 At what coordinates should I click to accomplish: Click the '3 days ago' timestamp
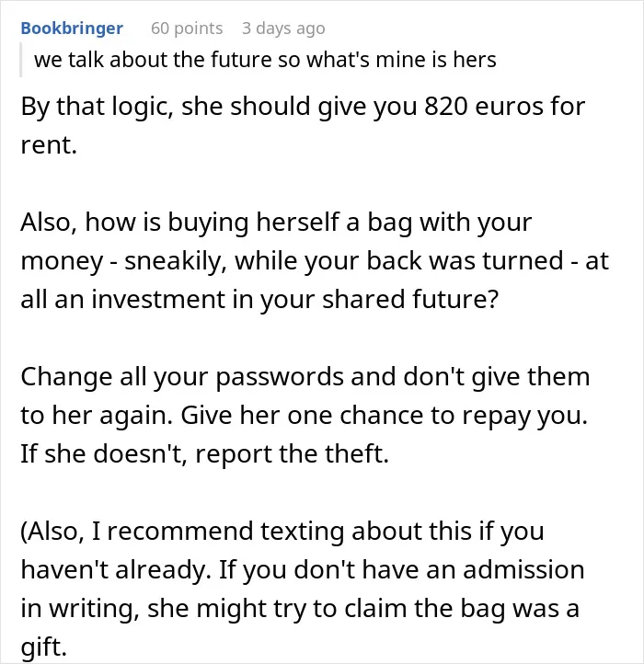(x=283, y=29)
